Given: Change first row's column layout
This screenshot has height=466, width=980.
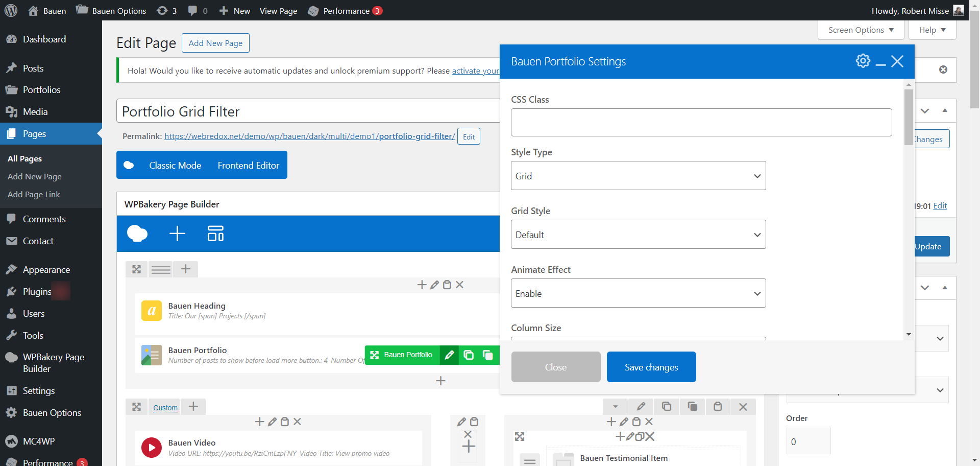Looking at the screenshot, I should click(161, 269).
